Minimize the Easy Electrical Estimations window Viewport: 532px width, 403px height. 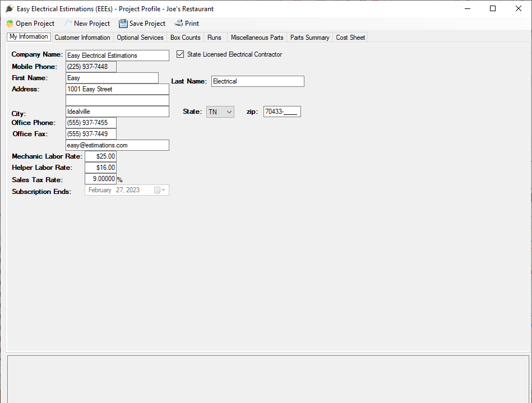tap(468, 8)
